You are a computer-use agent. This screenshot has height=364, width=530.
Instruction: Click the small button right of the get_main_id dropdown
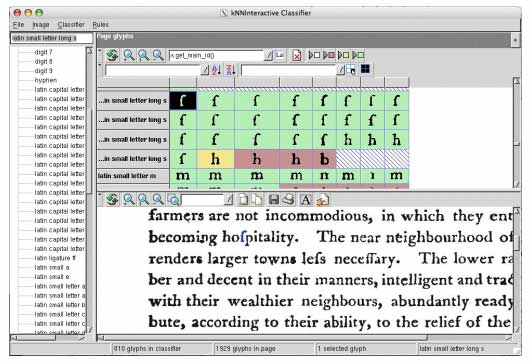280,55
